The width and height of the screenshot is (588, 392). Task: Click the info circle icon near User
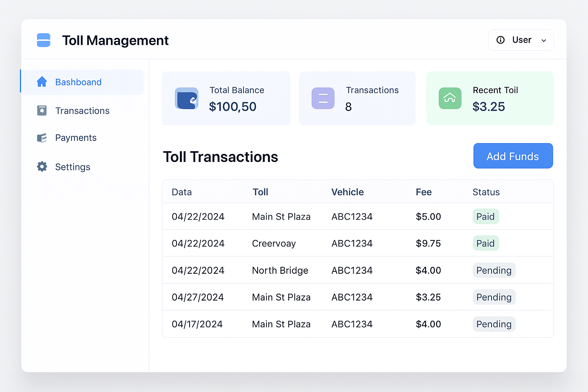[x=500, y=40]
